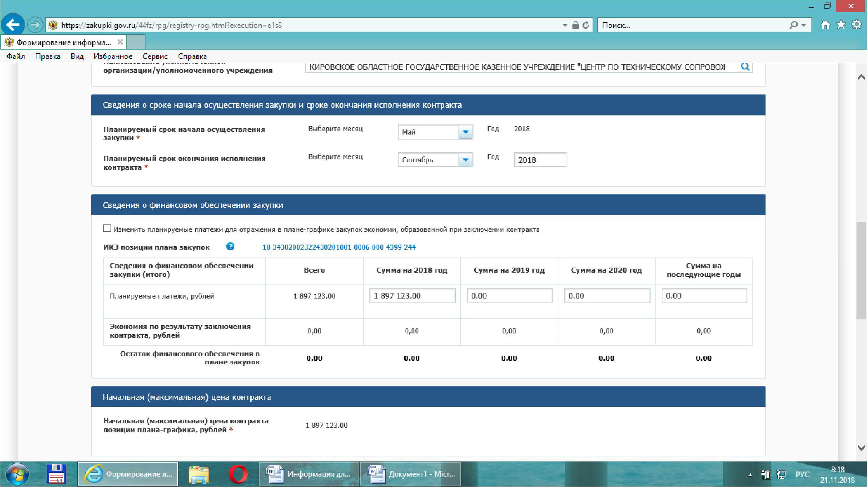
Task: Switch to the Документ1 Word taskbar button
Action: click(x=410, y=474)
